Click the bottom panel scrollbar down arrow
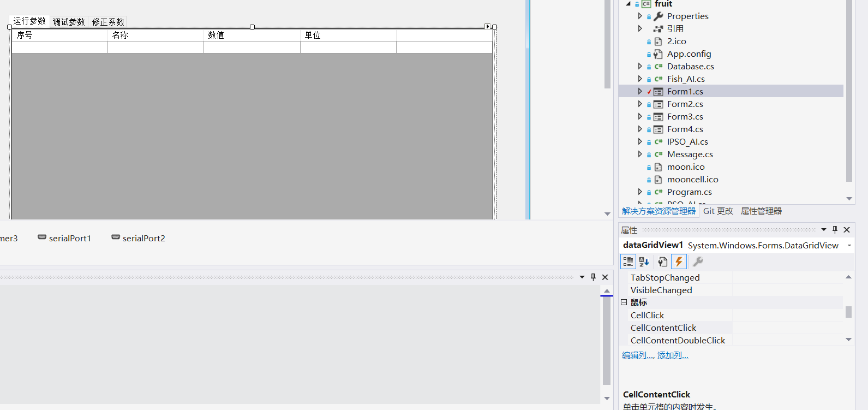 coord(607,399)
